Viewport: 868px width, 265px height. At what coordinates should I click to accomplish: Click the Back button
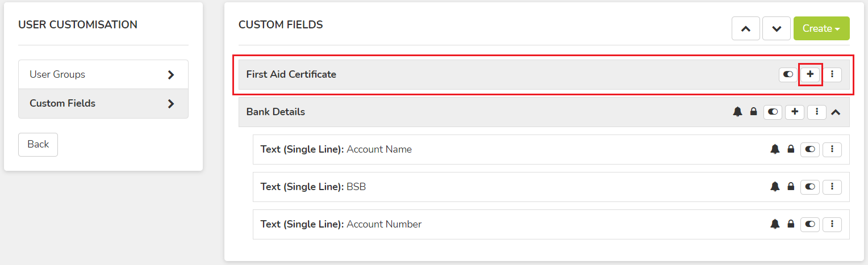(x=38, y=144)
